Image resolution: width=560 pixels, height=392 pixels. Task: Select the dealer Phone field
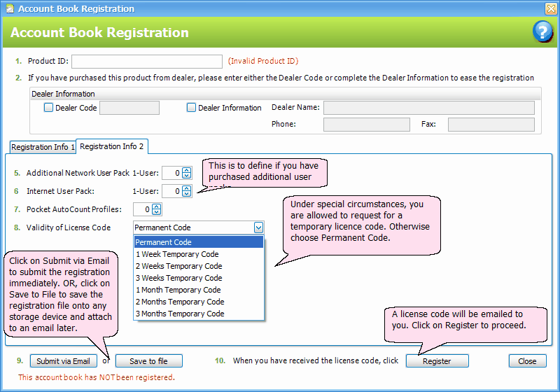pyautogui.click(x=366, y=125)
